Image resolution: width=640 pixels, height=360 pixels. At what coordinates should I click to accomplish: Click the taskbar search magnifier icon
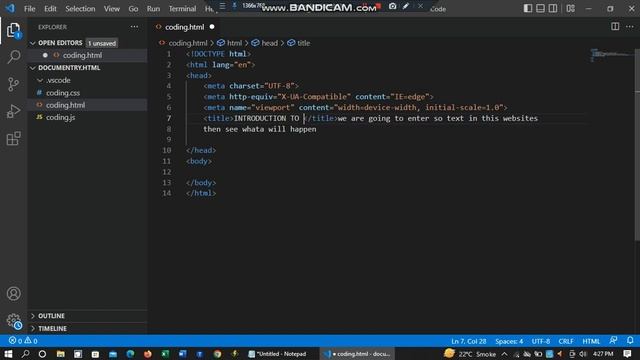pos(25,354)
